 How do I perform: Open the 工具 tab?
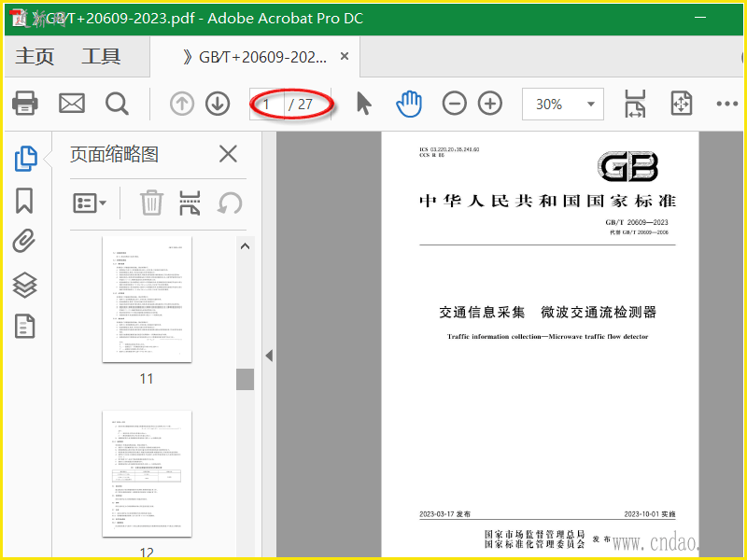(x=101, y=57)
